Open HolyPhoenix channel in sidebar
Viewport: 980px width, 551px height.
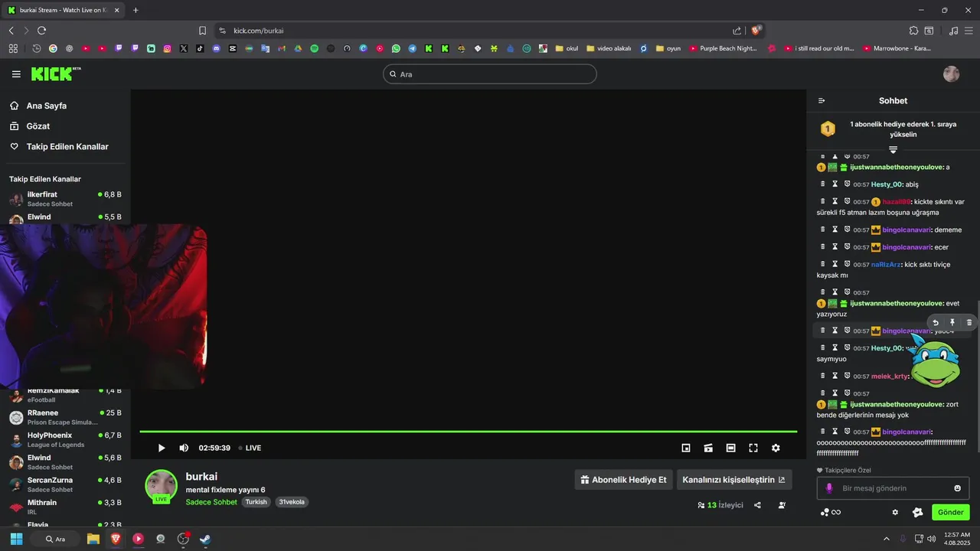(x=65, y=439)
